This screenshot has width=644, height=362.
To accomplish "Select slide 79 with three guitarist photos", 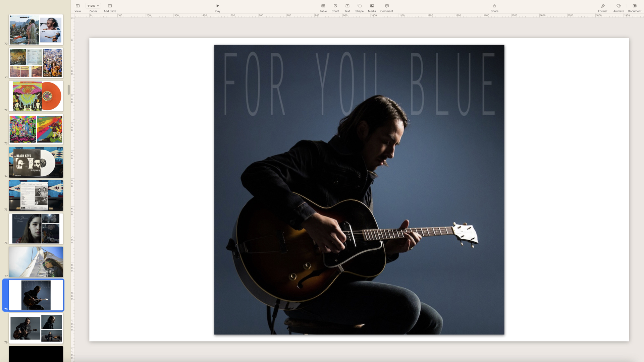I will (36, 328).
